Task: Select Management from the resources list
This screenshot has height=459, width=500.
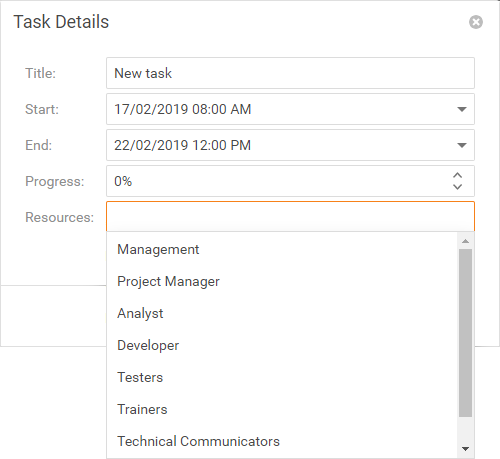Action: coord(282,249)
